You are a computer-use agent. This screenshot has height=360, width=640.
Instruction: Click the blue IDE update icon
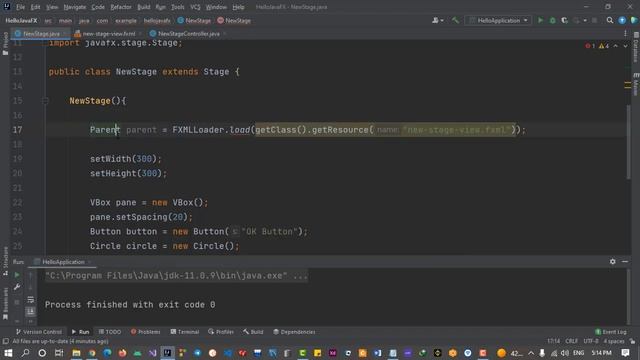[x=622, y=20]
